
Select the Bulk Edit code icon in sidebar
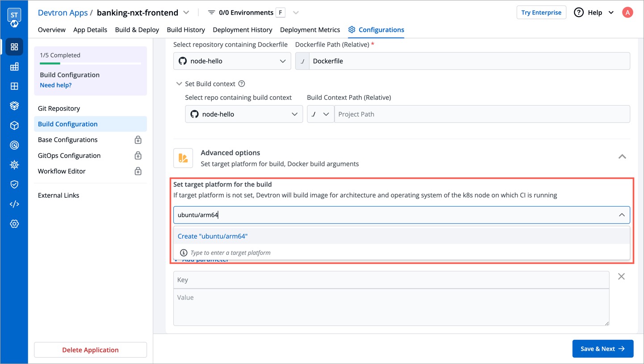click(14, 204)
